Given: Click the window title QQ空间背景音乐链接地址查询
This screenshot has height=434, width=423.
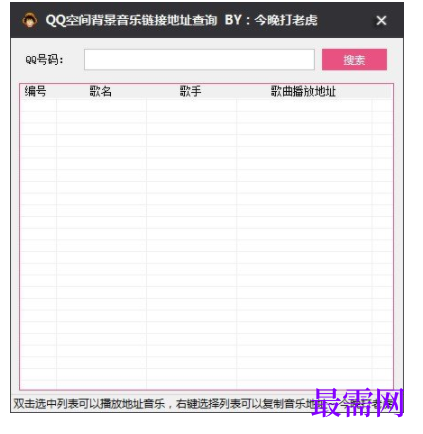Looking at the screenshot, I should [131, 20].
